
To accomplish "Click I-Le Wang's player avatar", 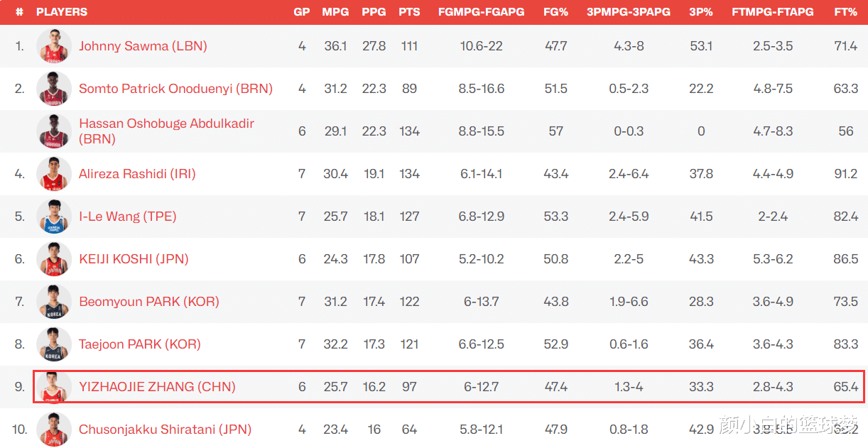I will 54,217.
